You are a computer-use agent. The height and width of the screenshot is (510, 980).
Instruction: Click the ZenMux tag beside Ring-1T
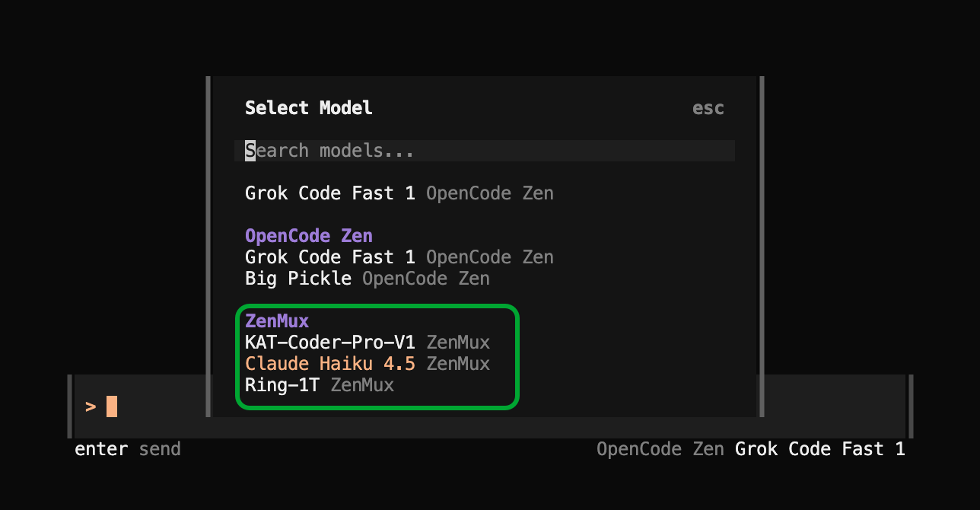(362, 385)
